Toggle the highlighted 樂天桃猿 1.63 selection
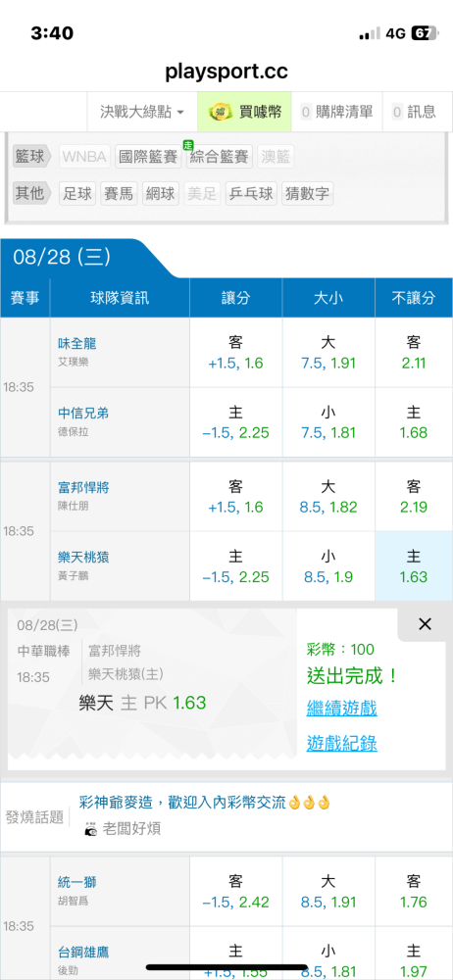453x980 pixels. 414,566
